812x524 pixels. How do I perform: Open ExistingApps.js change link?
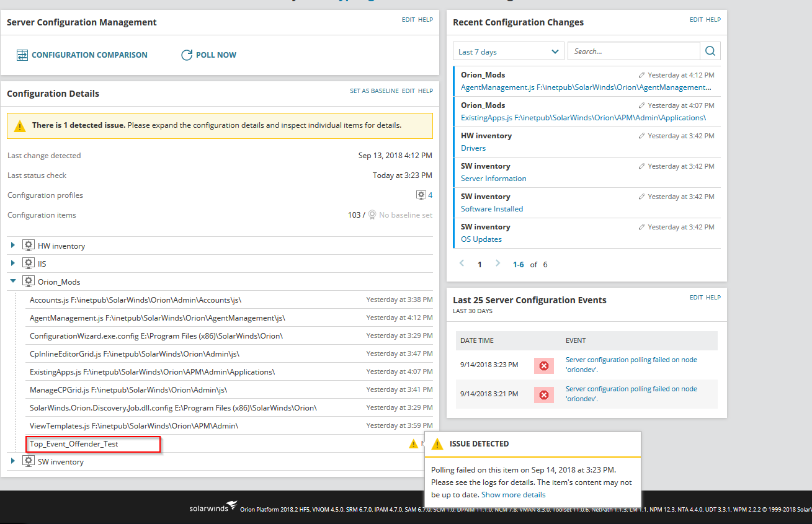583,118
